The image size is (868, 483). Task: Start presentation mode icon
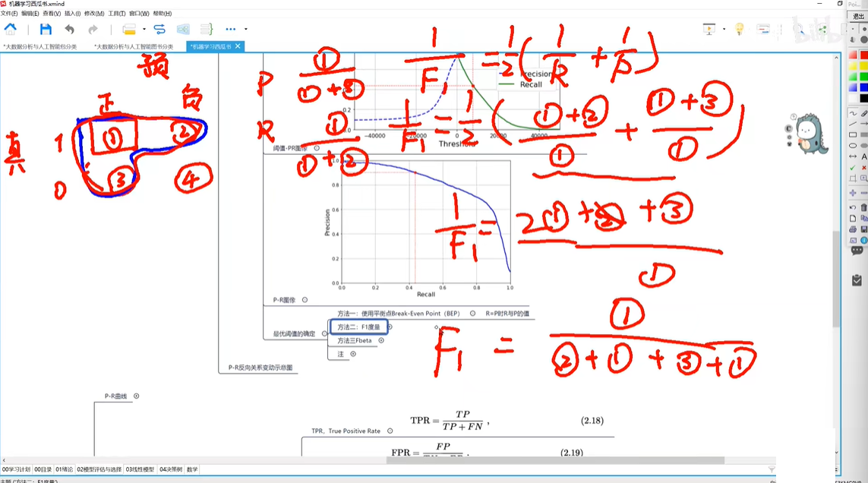point(709,29)
